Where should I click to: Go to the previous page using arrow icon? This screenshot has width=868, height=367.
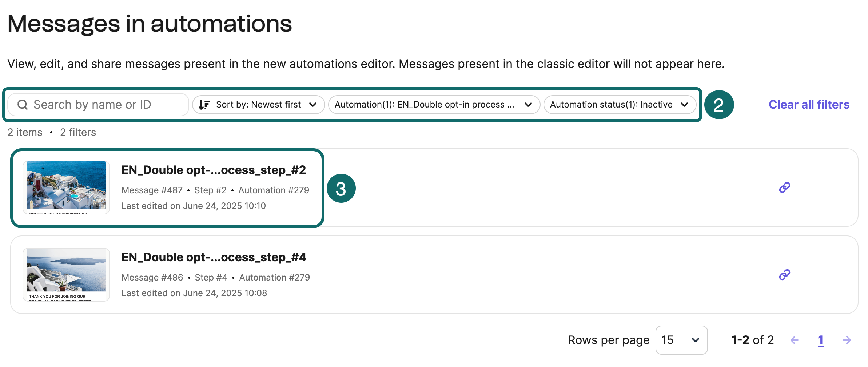point(795,340)
